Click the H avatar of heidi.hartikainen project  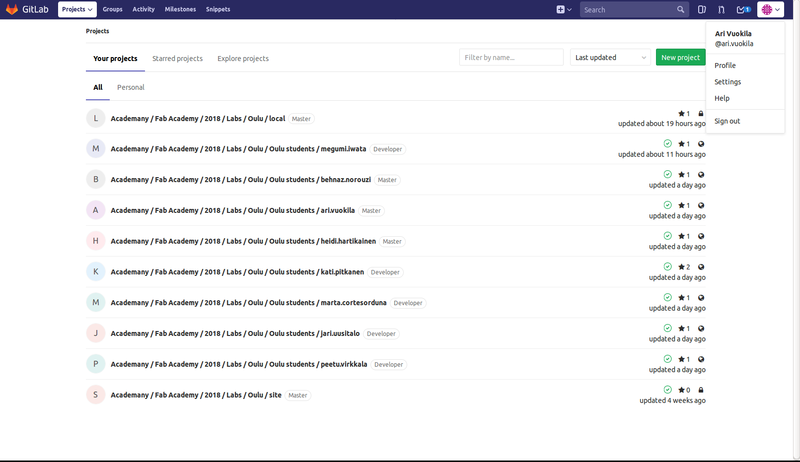click(95, 241)
